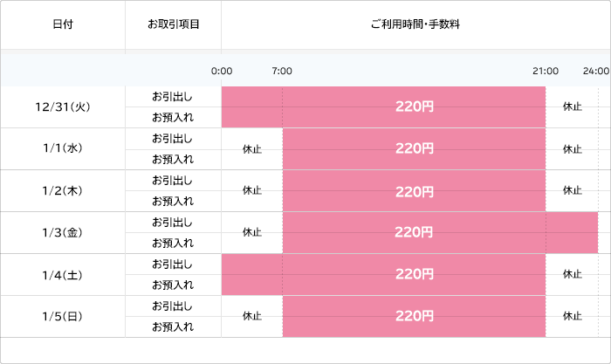Click the 220円 fee bar for 1/3(金)
The width and height of the screenshot is (611, 364).
click(x=414, y=233)
